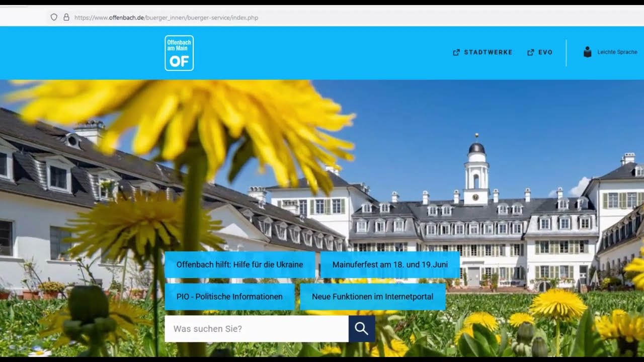Focus the 'Was suchen Sie?' search field
644x362 pixels.
pyautogui.click(x=257, y=329)
